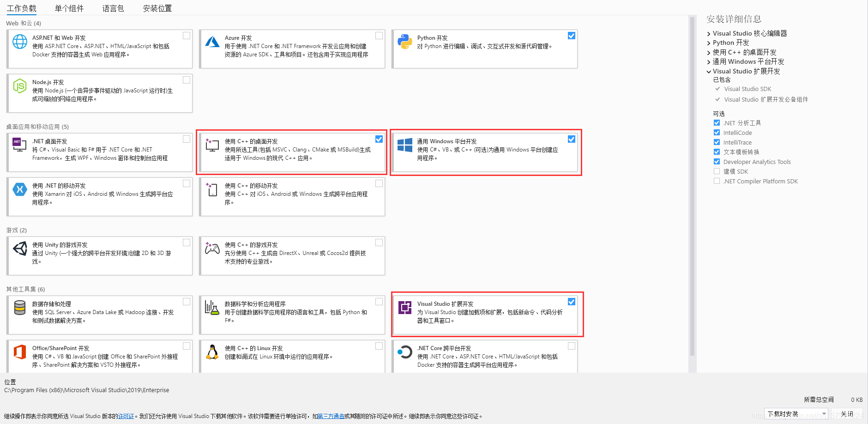Uncheck the 文本模板转换 optional component
Viewport: 868px width, 424px height.
(717, 152)
